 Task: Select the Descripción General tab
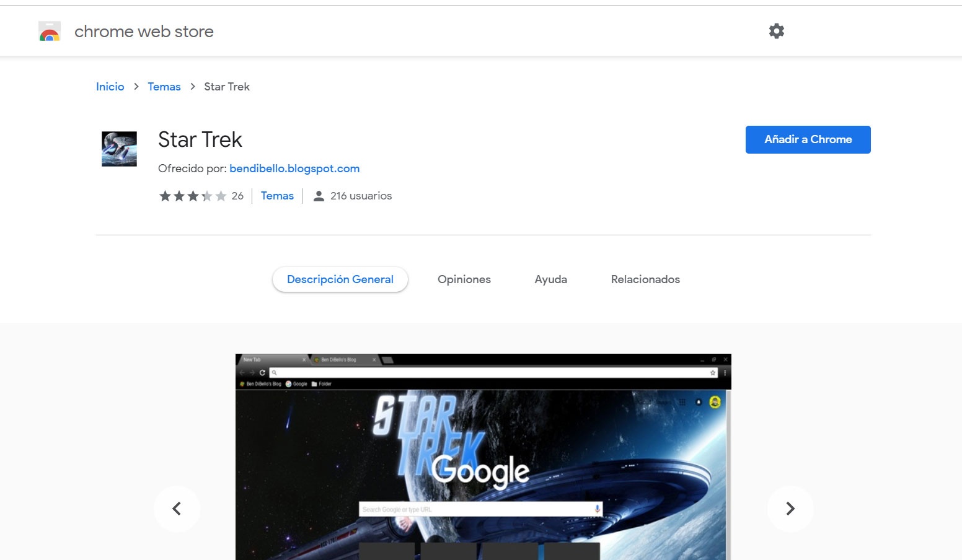[340, 279]
